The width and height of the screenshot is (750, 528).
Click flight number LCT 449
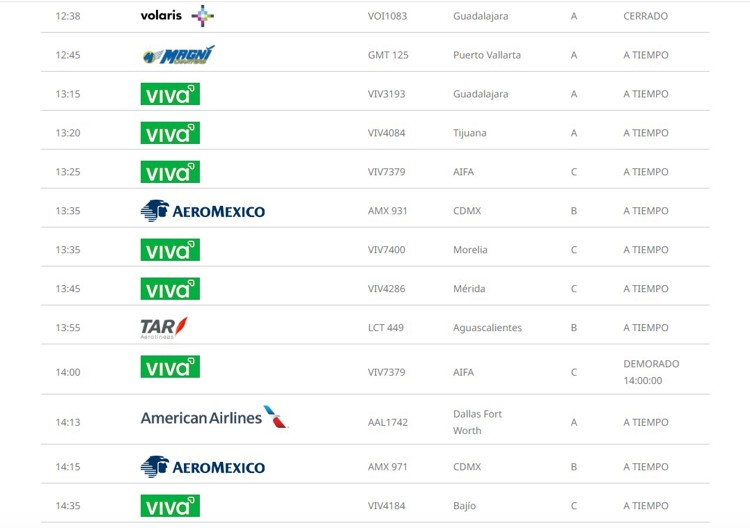386,328
